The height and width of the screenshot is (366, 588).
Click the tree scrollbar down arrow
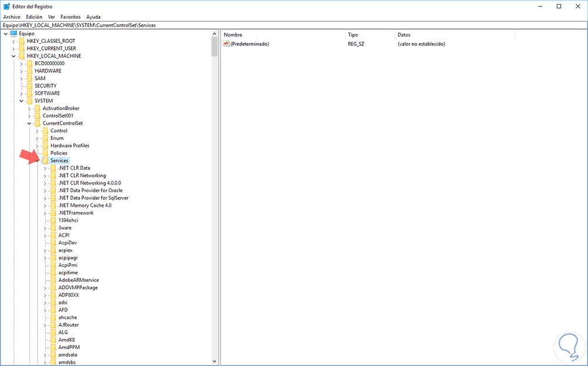tap(215, 361)
